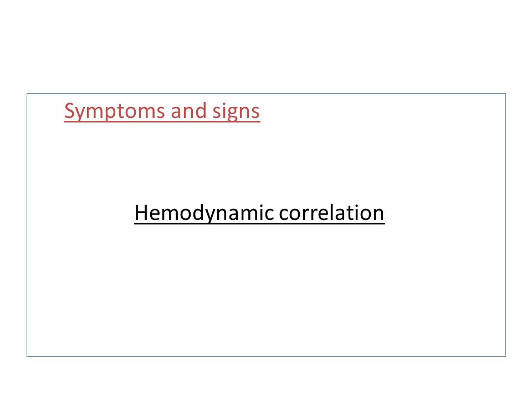Click the blank slide area beneath the box
Screen dimensions: 532x399
click(266, 378)
